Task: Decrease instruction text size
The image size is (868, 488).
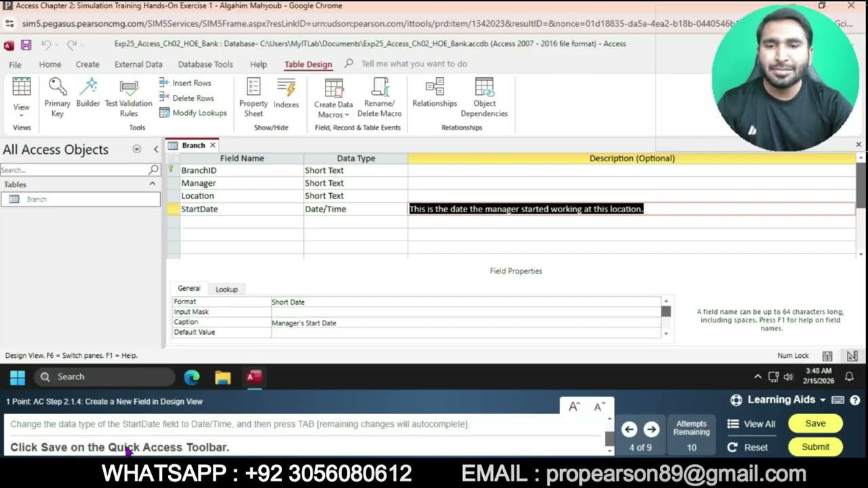Action: click(599, 407)
